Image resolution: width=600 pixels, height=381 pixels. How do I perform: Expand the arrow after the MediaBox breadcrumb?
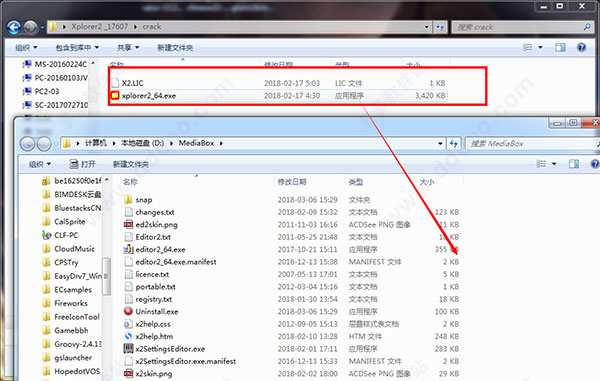pos(221,143)
